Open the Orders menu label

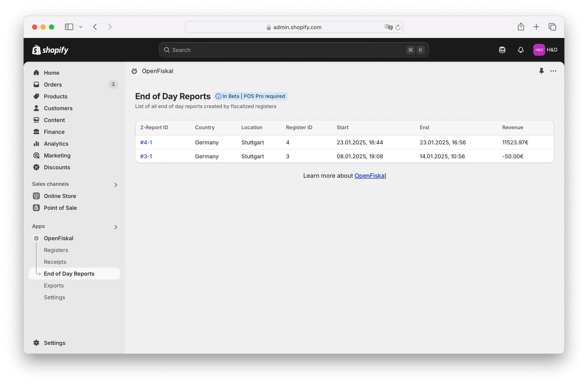(x=53, y=84)
